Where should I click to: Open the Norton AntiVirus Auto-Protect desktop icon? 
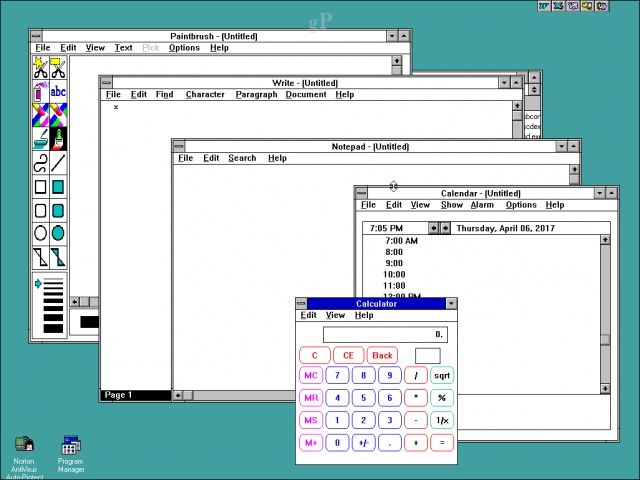[24, 456]
